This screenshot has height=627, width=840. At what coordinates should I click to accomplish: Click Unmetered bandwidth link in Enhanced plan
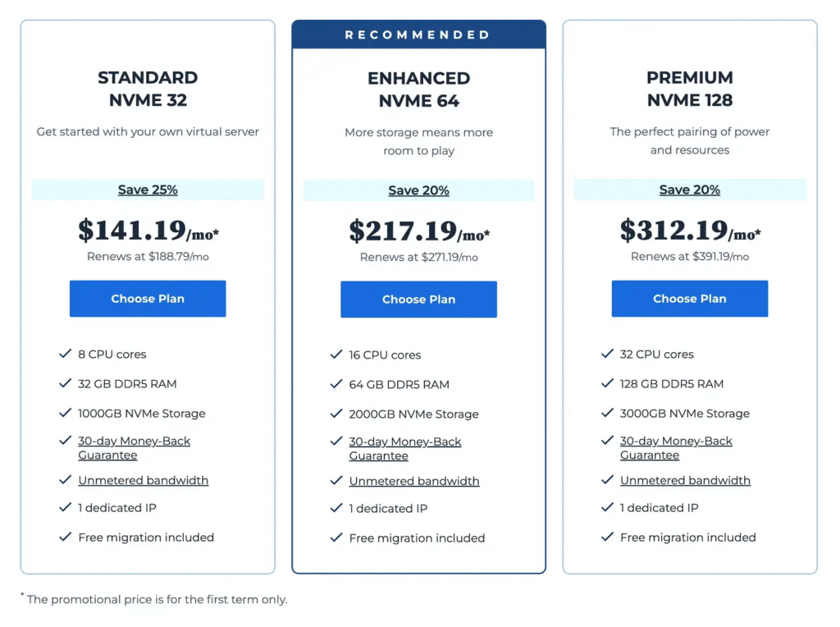(413, 481)
